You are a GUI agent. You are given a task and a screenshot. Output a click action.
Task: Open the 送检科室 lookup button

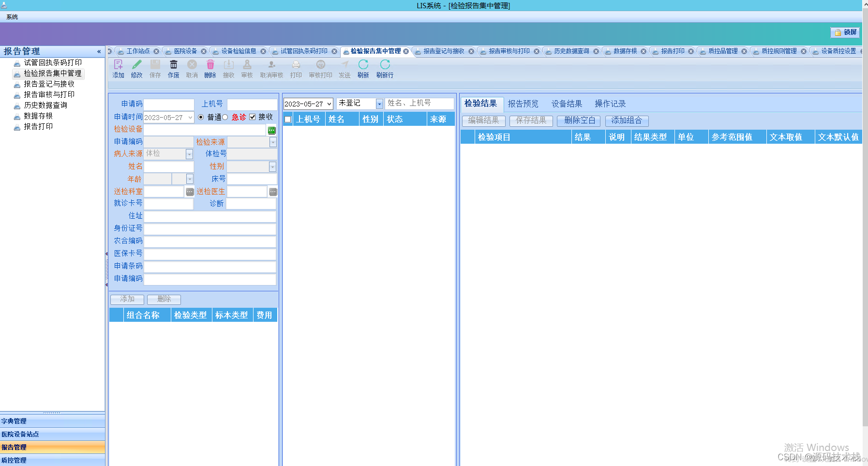(190, 192)
